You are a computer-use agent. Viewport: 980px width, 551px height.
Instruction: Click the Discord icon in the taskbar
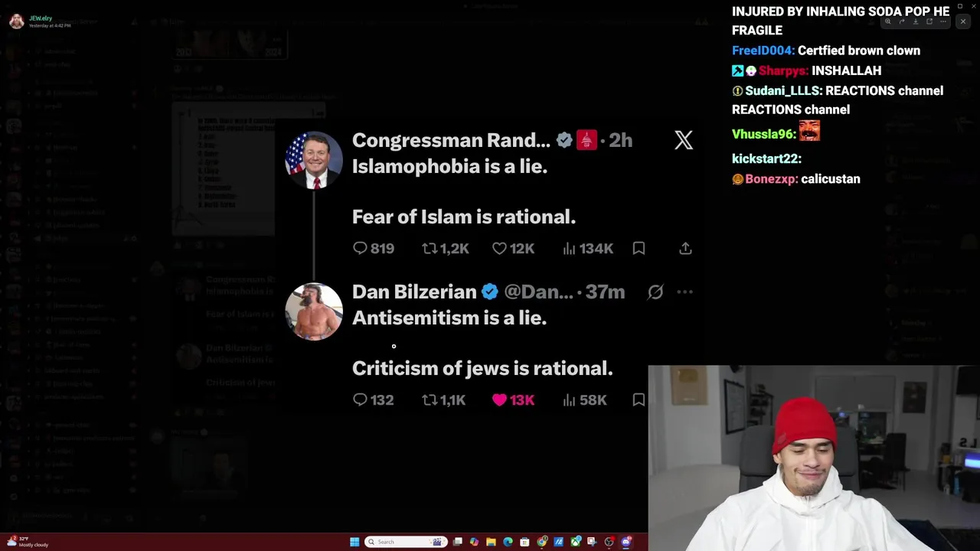(626, 542)
